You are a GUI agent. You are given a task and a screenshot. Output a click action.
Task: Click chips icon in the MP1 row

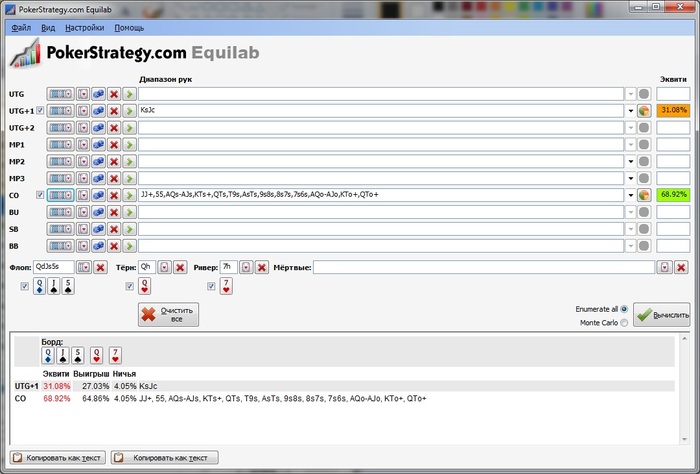98,145
